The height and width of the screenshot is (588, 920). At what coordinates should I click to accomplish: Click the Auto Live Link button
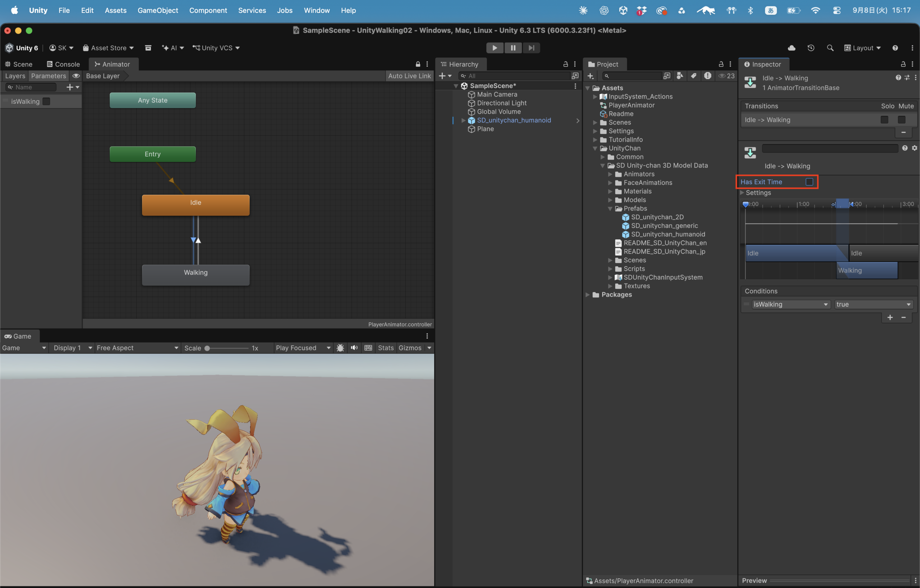409,75
